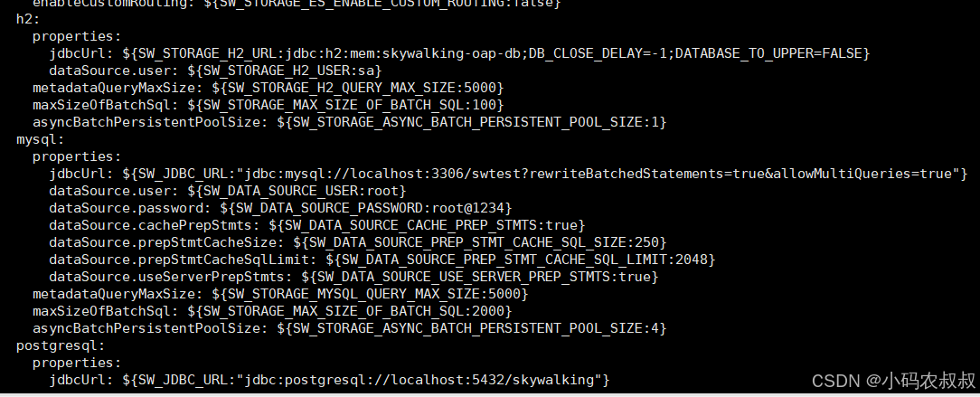Click the postgresql jdbcUrl line
This screenshot has width=980, height=397.
pyautogui.click(x=329, y=380)
